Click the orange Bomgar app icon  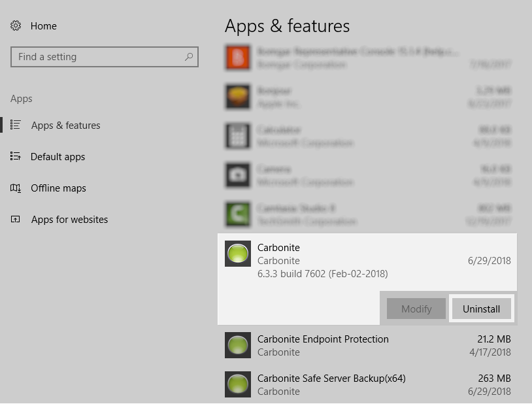[x=238, y=58]
